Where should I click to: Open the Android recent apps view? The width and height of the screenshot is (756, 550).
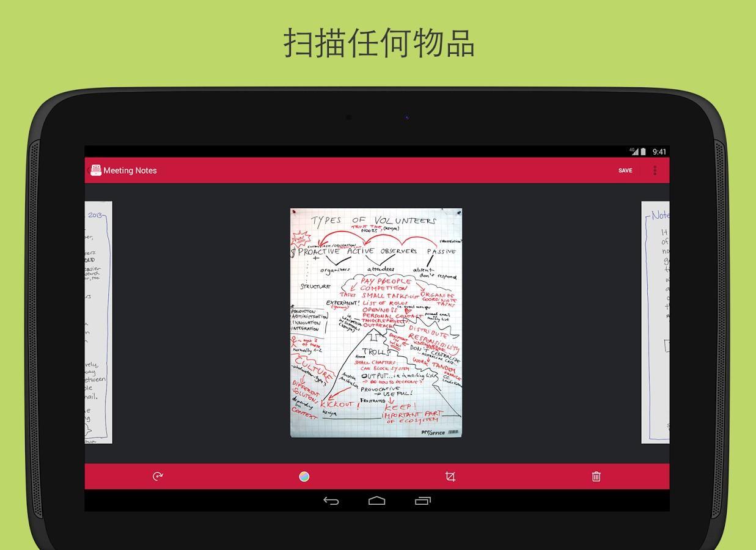tap(423, 501)
